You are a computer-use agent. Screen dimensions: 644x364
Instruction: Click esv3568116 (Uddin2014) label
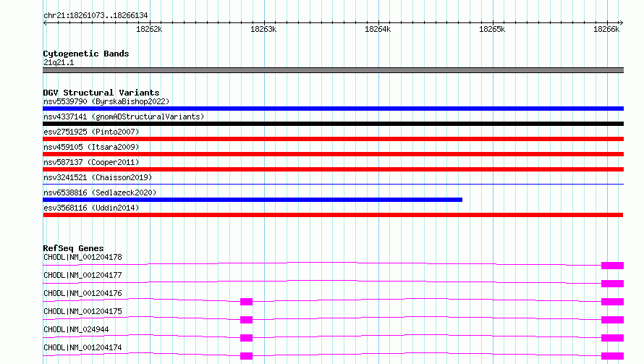point(91,208)
